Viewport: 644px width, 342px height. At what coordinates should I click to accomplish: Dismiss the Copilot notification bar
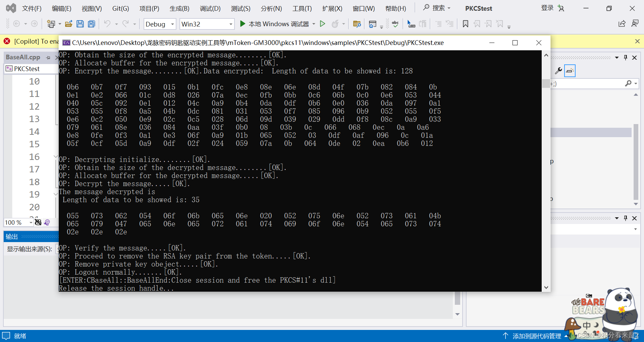point(637,41)
